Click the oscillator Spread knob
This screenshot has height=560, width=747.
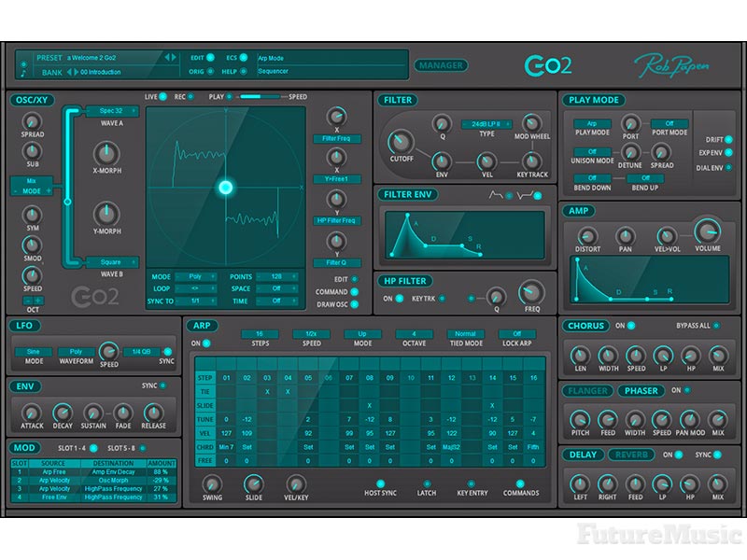(32, 121)
